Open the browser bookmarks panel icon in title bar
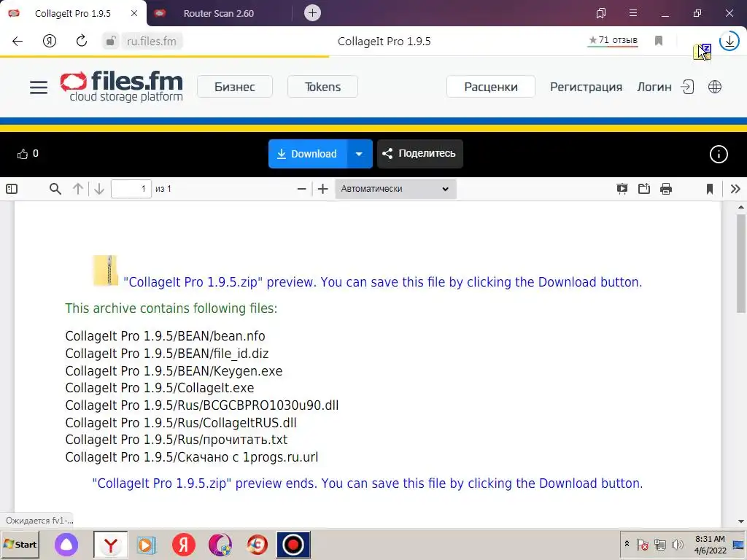The width and height of the screenshot is (747, 560). tap(601, 13)
